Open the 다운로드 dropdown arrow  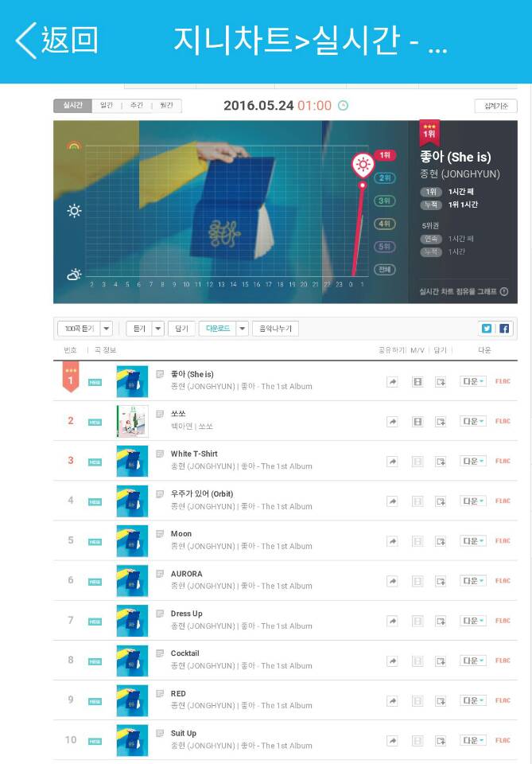click(243, 329)
